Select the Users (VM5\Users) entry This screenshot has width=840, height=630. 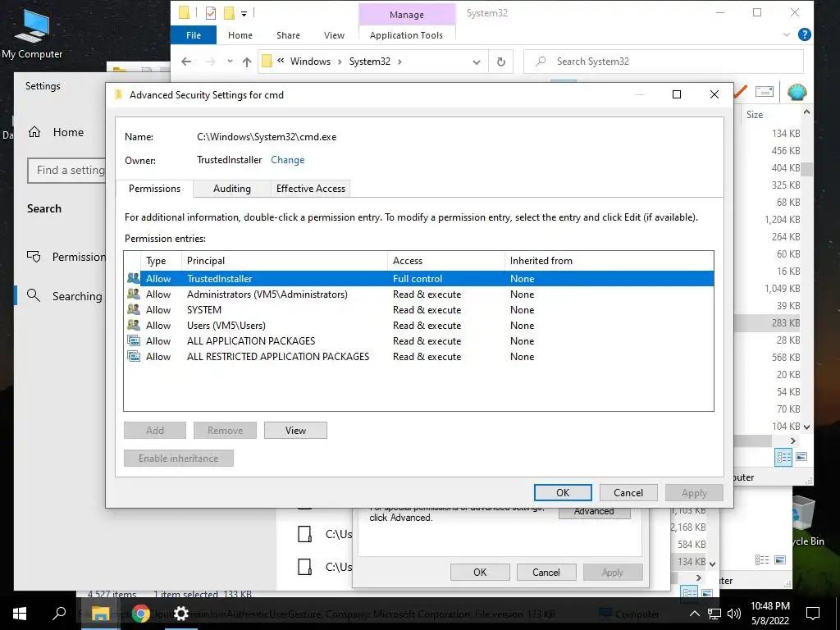[x=419, y=325]
